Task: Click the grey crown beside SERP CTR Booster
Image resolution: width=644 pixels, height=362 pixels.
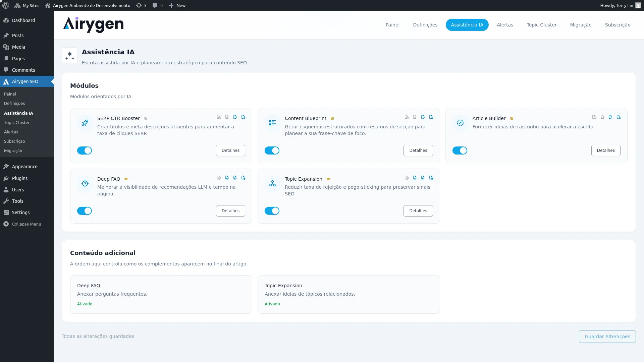Action: 146,118
